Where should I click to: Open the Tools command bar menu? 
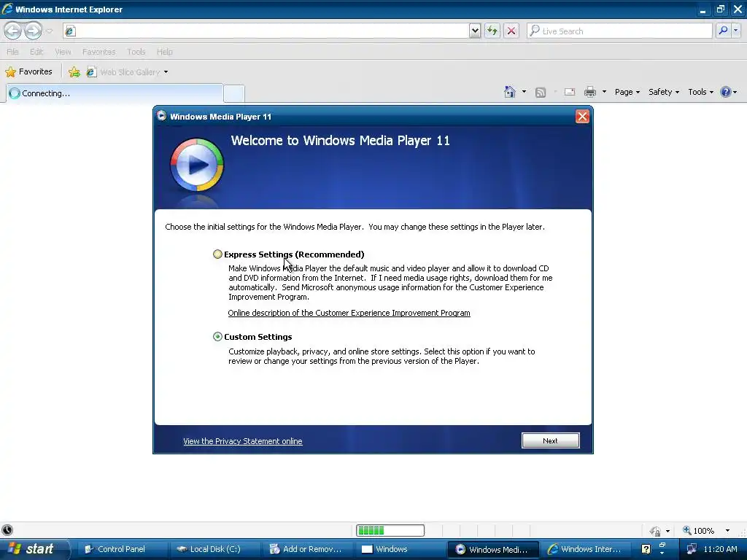point(700,92)
